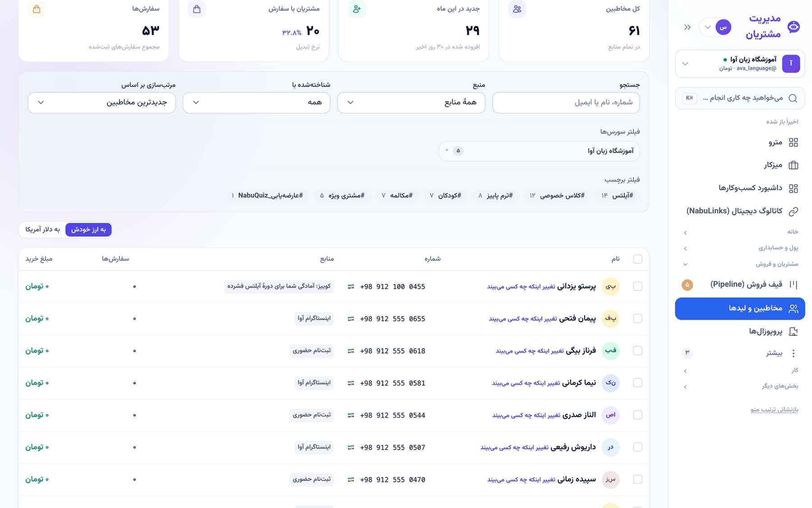Click the کل مخاطبین users icon
The image size is (812, 508).
point(517,9)
